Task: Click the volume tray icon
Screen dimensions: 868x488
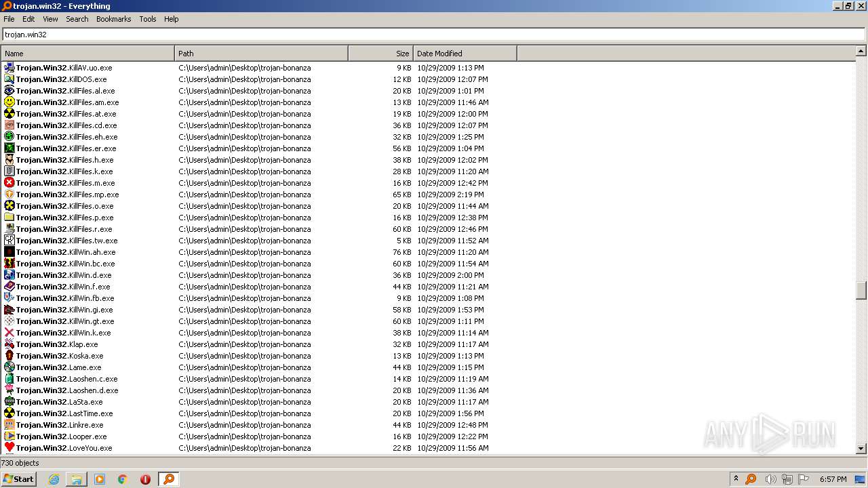Action: [x=770, y=479]
